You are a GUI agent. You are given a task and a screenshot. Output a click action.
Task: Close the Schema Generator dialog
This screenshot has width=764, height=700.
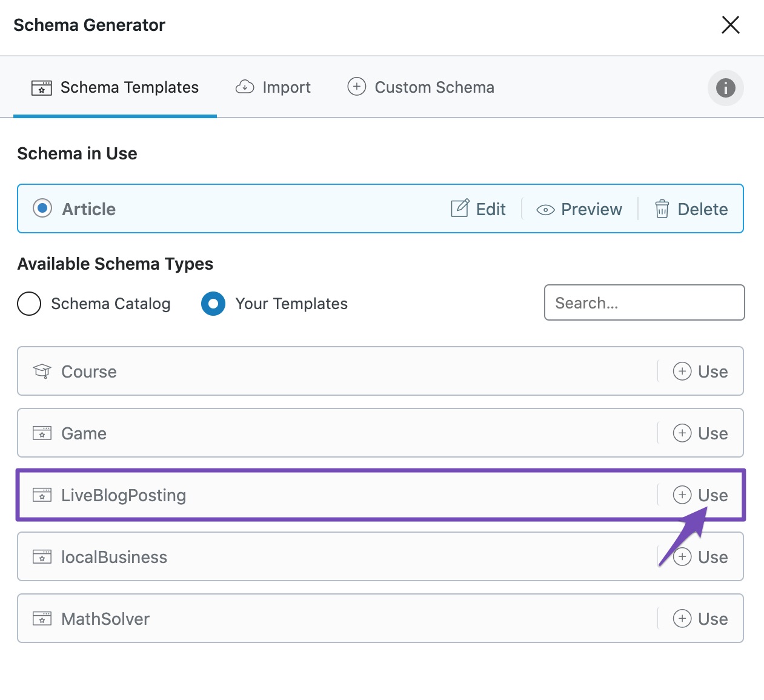pyautogui.click(x=731, y=25)
